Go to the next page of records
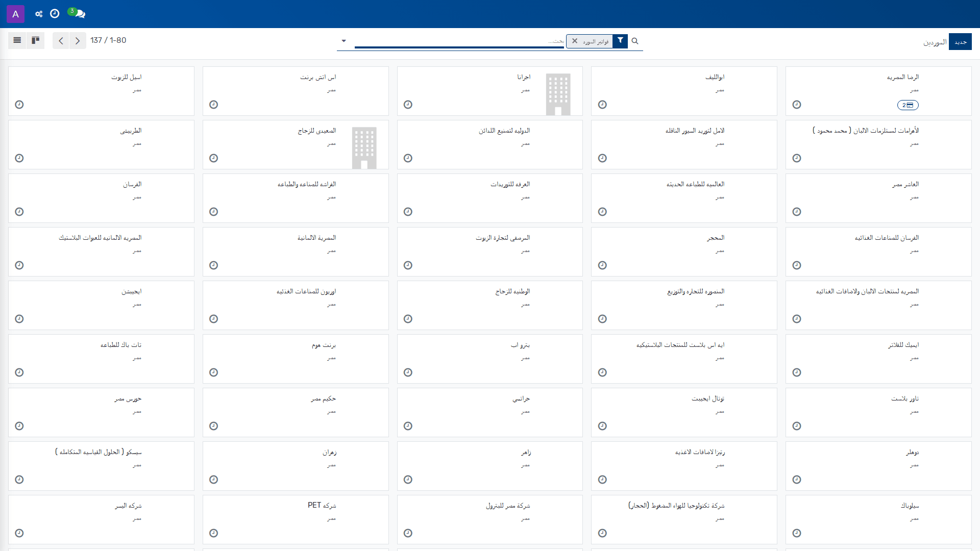 (x=78, y=40)
